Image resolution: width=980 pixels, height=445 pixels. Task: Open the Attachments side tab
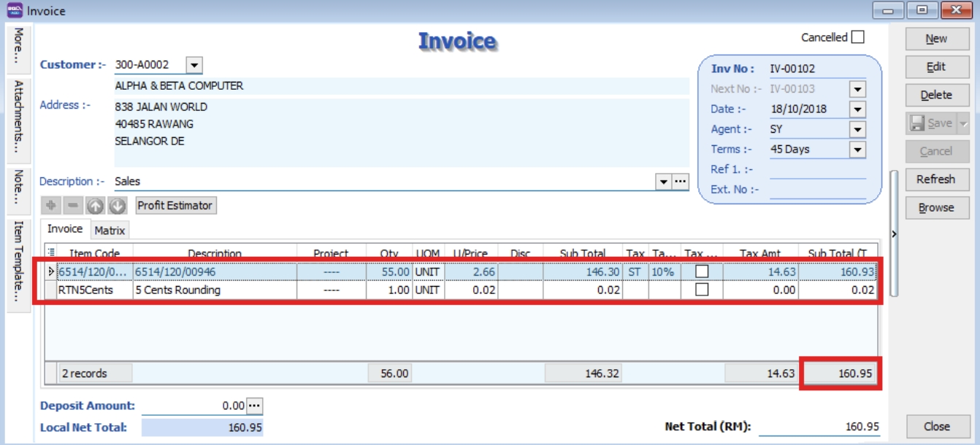point(18,117)
